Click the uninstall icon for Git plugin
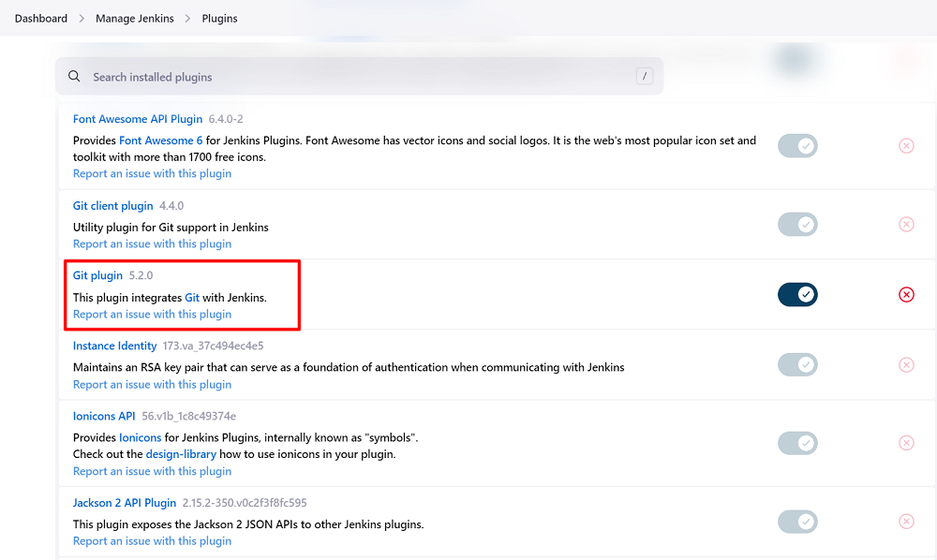This screenshot has height=560, width=937. pos(906,294)
